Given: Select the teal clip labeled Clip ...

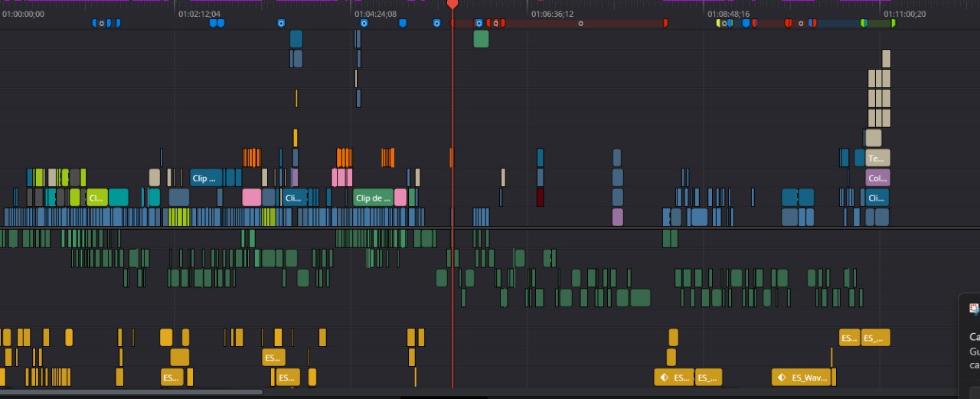Looking at the screenshot, I should coord(206,178).
